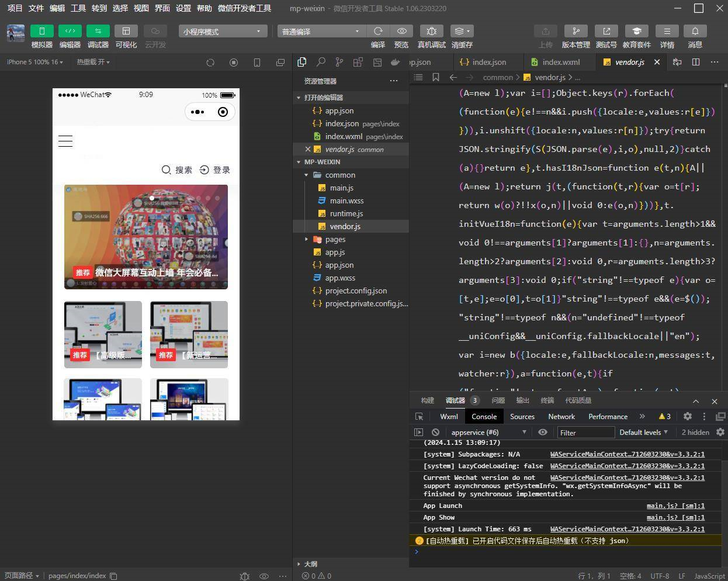
Task: Collapse the common folder
Action: (x=351, y=175)
